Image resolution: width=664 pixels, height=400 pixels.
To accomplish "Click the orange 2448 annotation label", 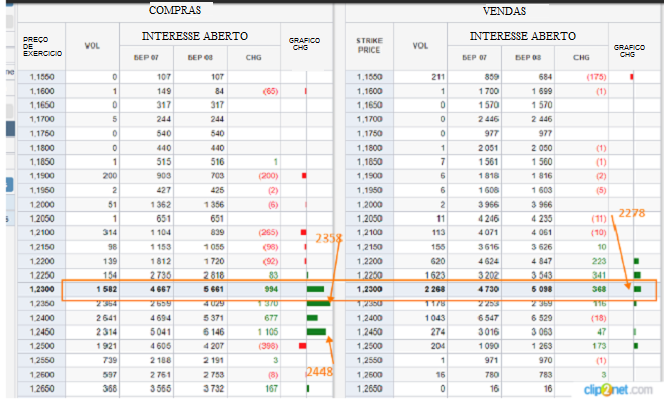I will point(320,372).
